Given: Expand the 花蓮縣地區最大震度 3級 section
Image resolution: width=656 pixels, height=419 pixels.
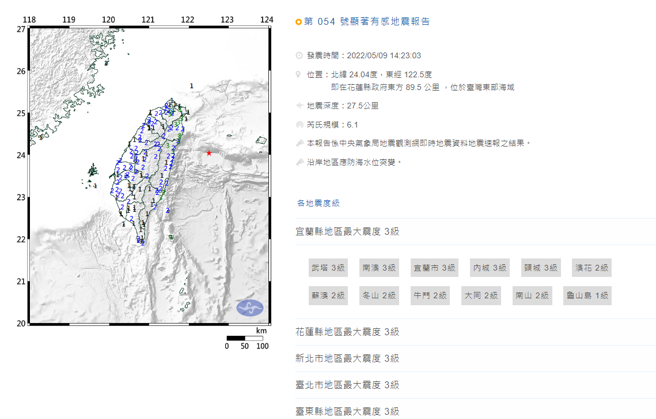Looking at the screenshot, I should pos(348,332).
